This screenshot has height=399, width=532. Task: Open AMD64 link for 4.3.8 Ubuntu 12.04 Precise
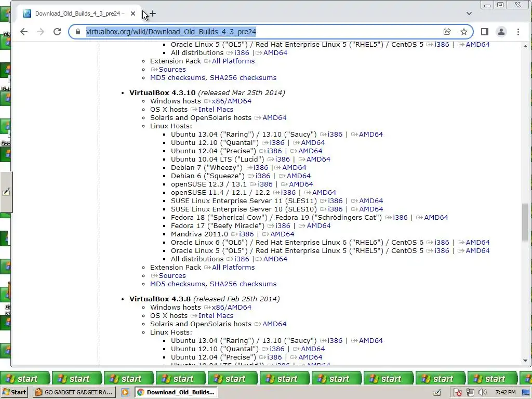pyautogui.click(x=311, y=357)
